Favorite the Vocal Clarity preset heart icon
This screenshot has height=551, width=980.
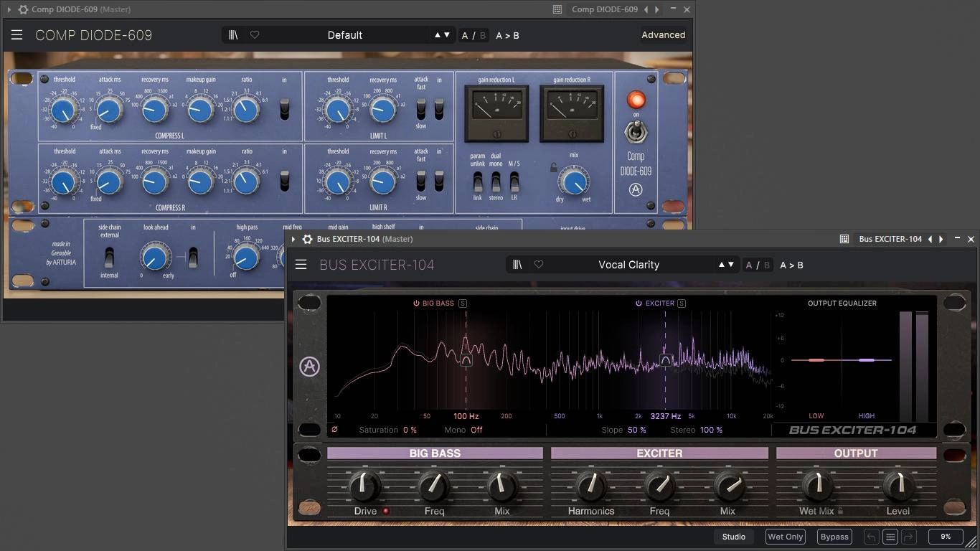coord(539,265)
